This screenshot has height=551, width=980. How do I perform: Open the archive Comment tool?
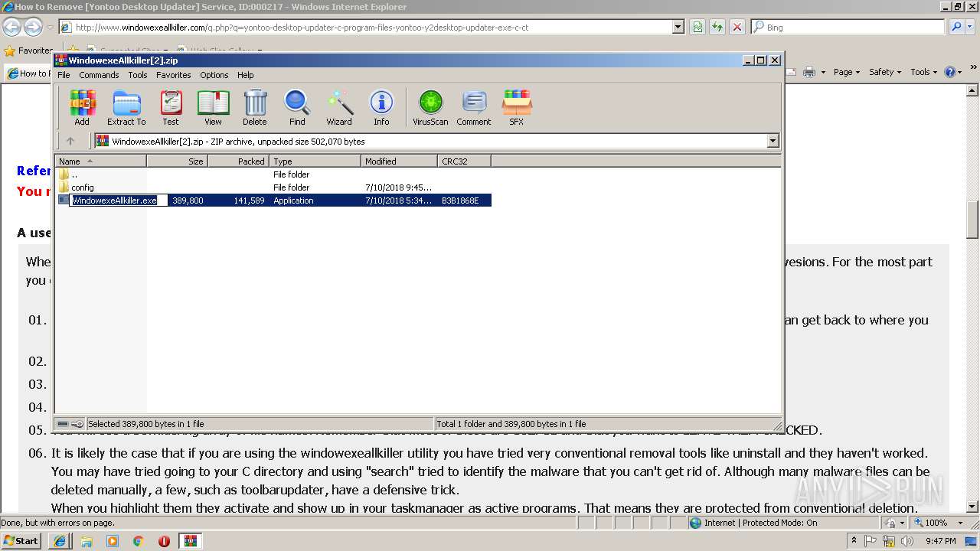click(x=474, y=107)
